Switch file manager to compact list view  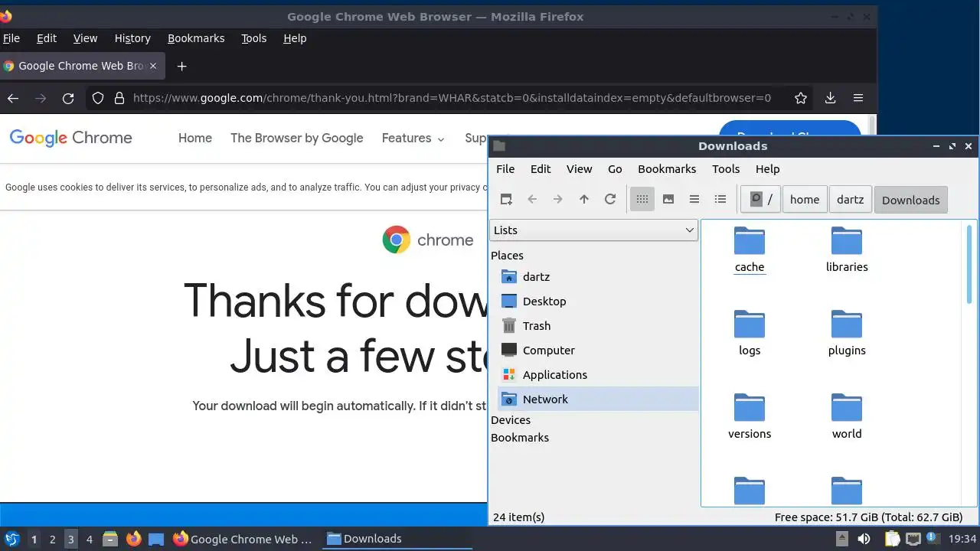coord(694,199)
